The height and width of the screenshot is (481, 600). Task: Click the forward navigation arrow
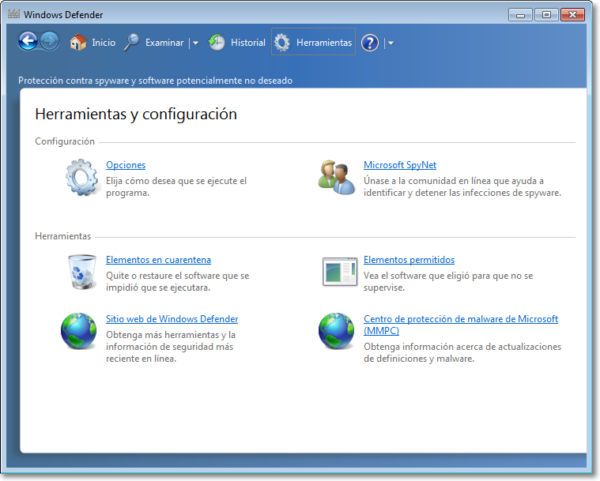pos(49,42)
